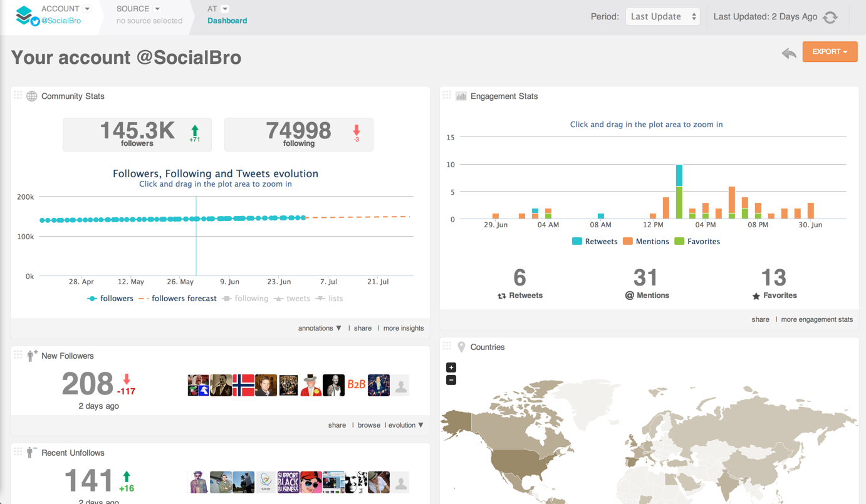The height and width of the screenshot is (504, 866).
Task: Click the 74998 following stat box
Action: click(299, 134)
